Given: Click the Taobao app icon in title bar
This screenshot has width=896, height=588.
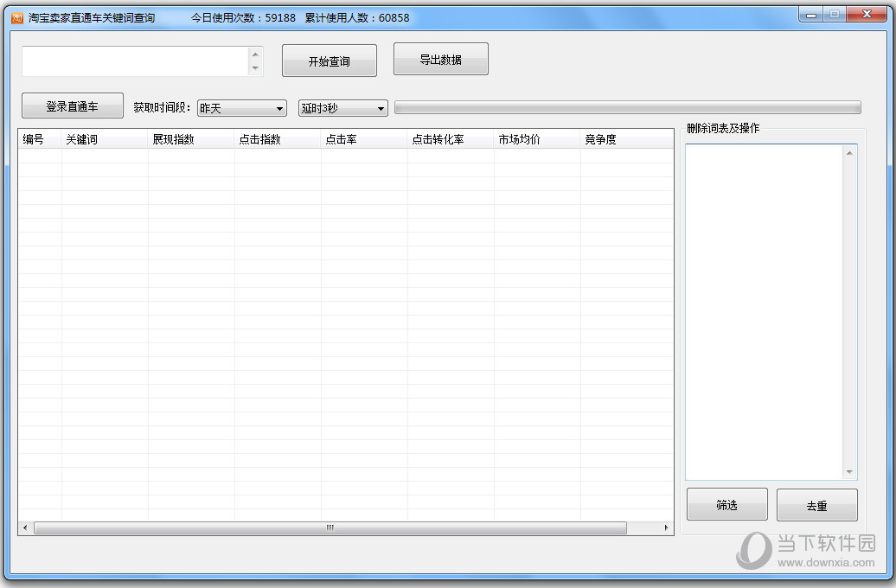Looking at the screenshot, I should (16, 17).
